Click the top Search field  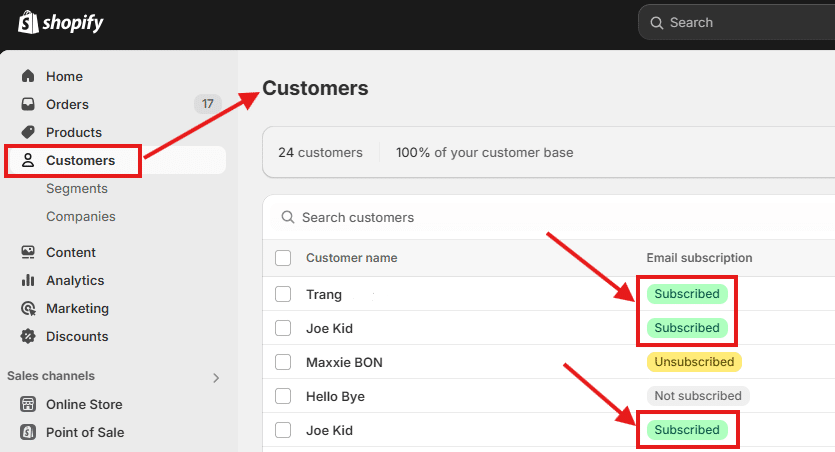point(736,22)
